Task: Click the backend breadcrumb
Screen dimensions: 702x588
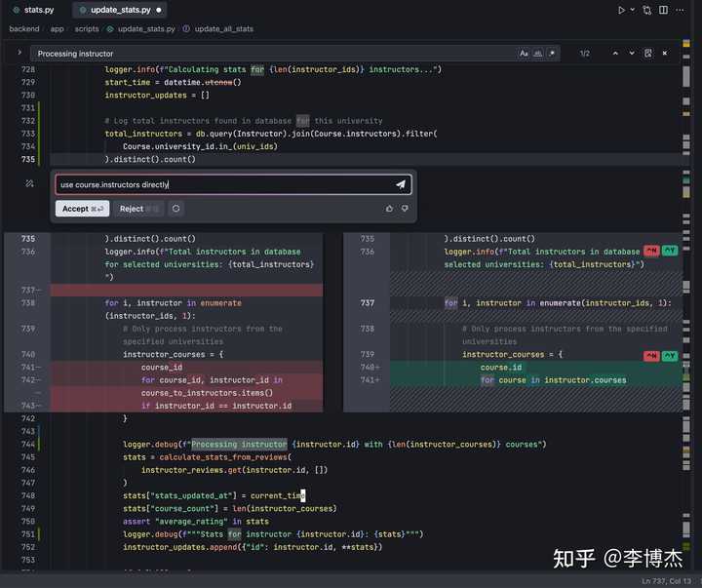Action: coord(24,28)
